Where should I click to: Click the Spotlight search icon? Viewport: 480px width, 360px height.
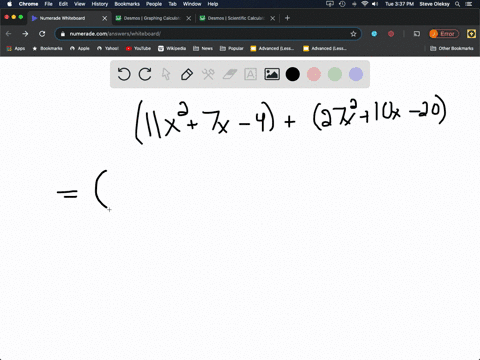tap(457, 4)
